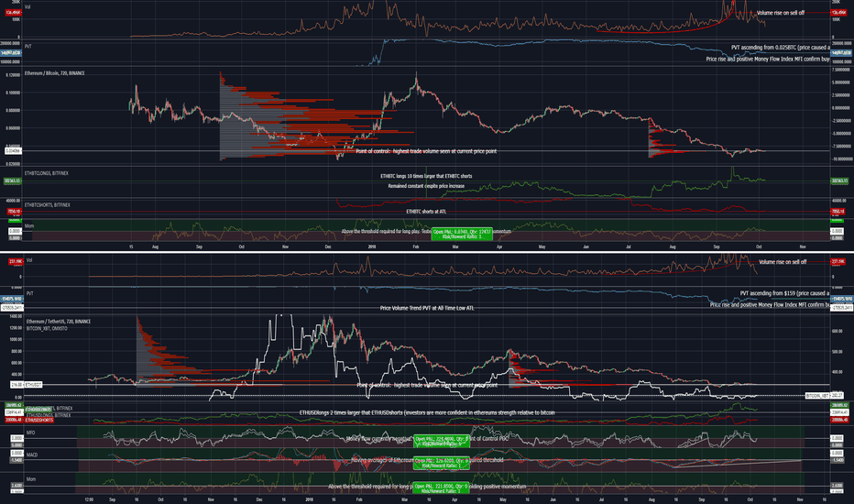Image resolution: width=854 pixels, height=504 pixels.
Task: Click 'Dec' on the Ethereum/Bitcoin chart time axis
Action: coord(328,247)
